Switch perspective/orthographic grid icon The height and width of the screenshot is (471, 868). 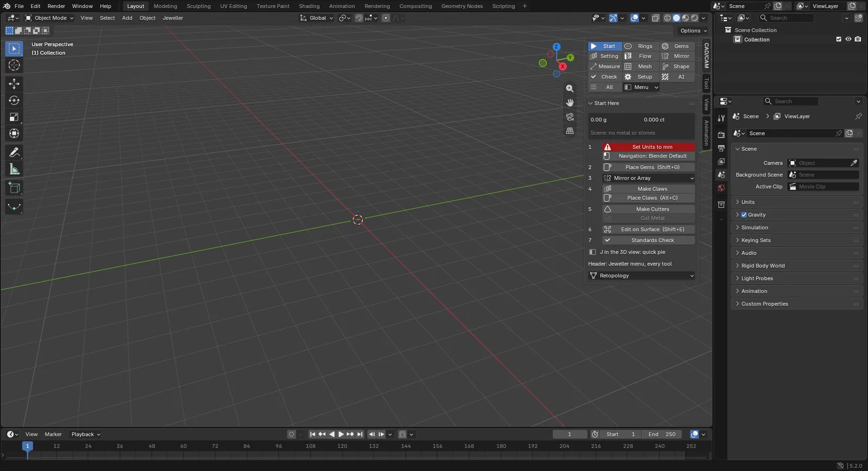coord(570,131)
